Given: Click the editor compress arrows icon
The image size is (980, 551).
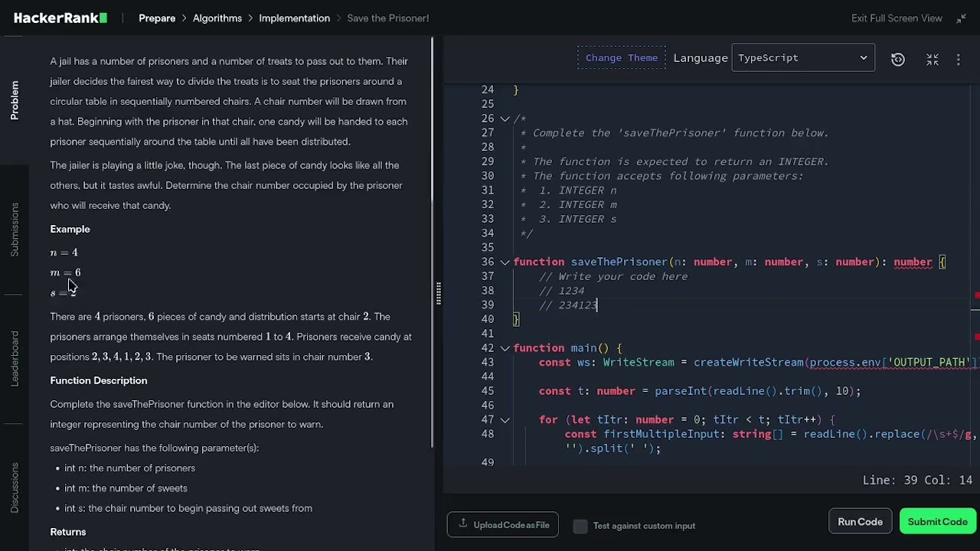Looking at the screenshot, I should pyautogui.click(x=933, y=59).
